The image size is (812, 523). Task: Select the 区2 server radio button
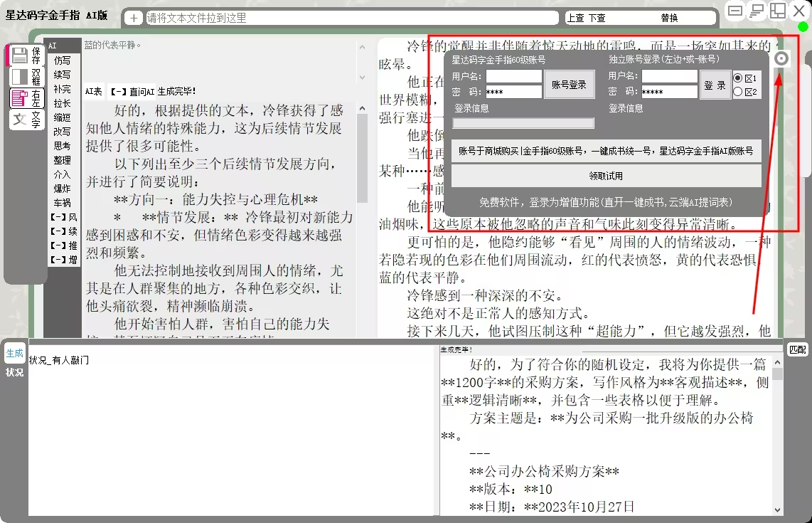pyautogui.click(x=738, y=92)
